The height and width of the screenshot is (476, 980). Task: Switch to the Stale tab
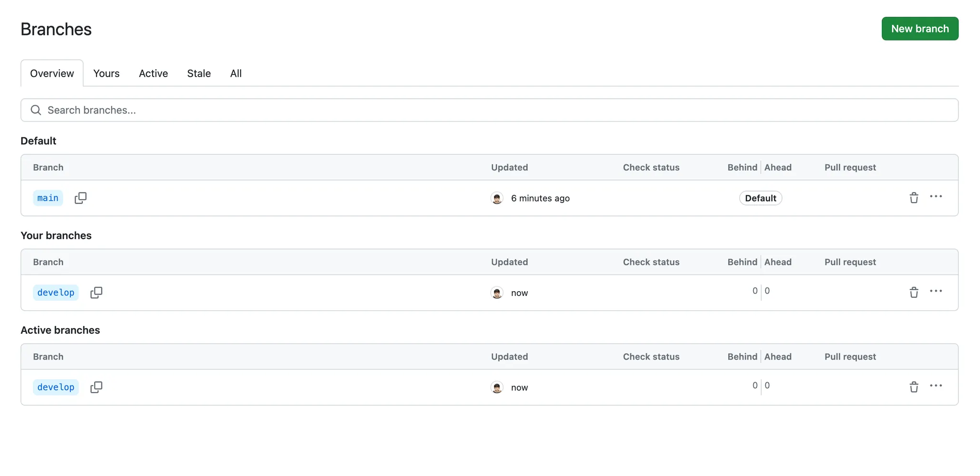tap(199, 73)
